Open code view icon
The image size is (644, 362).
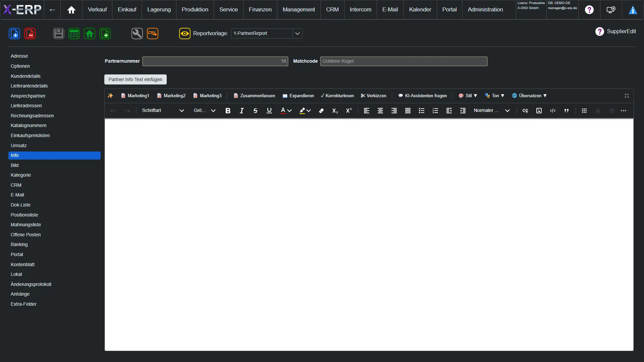(x=553, y=111)
